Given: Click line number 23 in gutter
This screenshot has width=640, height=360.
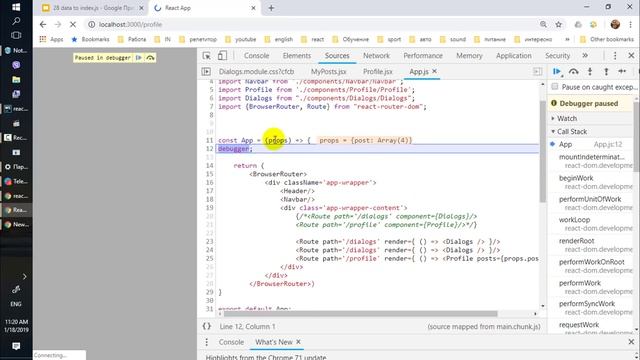Looking at the screenshot, I should [x=209, y=242].
